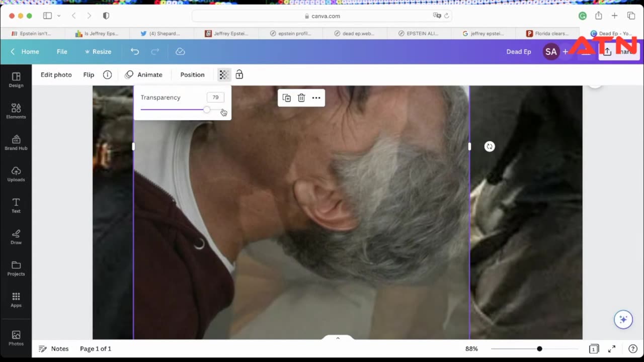Viewport: 644px width, 362px height.
Task: Click the rotate handle beside the image
Action: (x=490, y=146)
